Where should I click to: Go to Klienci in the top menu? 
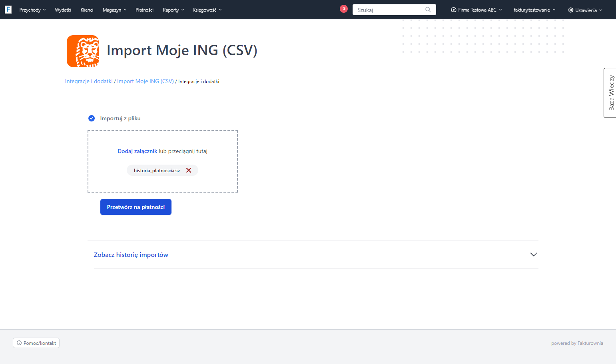coord(87,10)
